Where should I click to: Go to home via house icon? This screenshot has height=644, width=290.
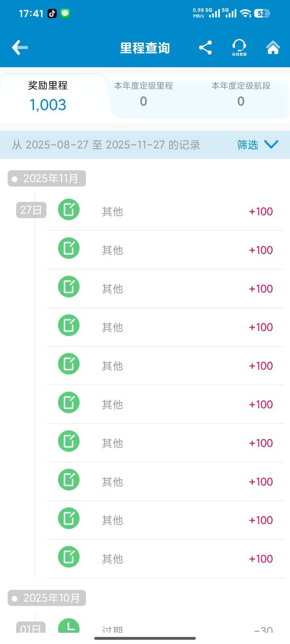(273, 47)
